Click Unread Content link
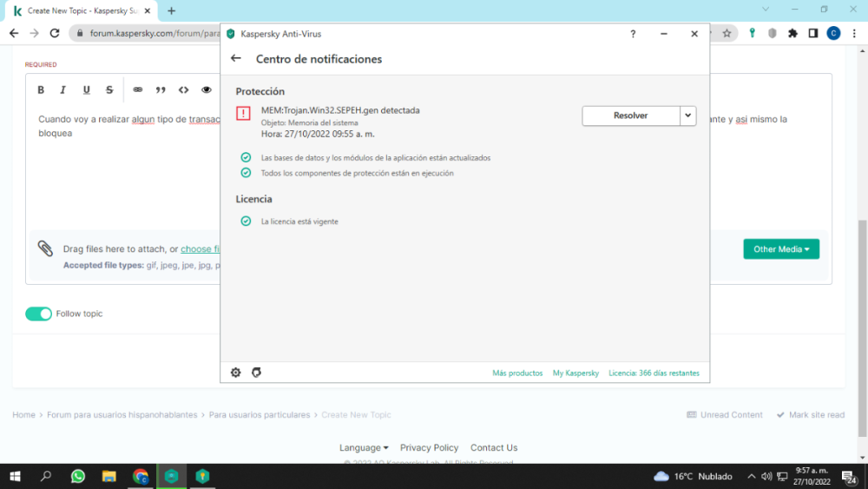The image size is (868, 489). 725,415
